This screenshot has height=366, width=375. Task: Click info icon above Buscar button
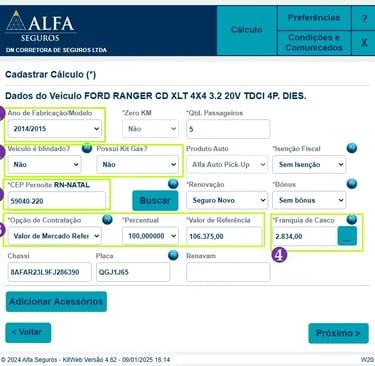pyautogui.click(x=173, y=184)
